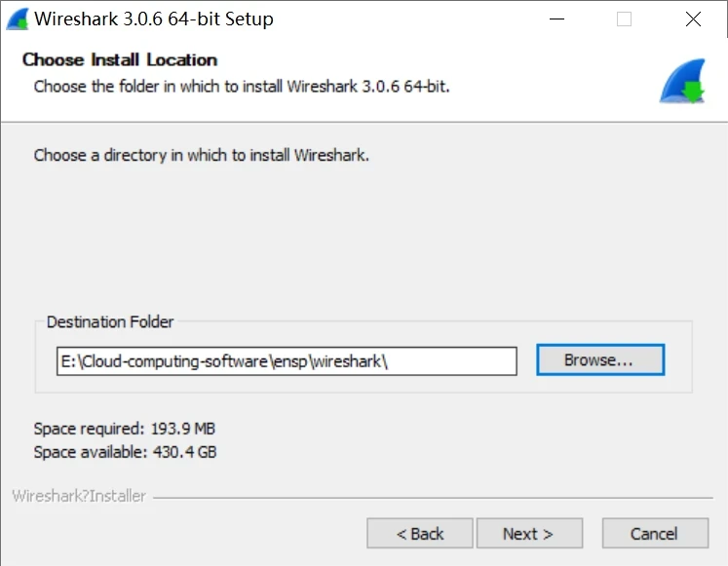The image size is (728, 566).
Task: Click the Wireshark installer logo with green arrow
Action: pos(682,82)
